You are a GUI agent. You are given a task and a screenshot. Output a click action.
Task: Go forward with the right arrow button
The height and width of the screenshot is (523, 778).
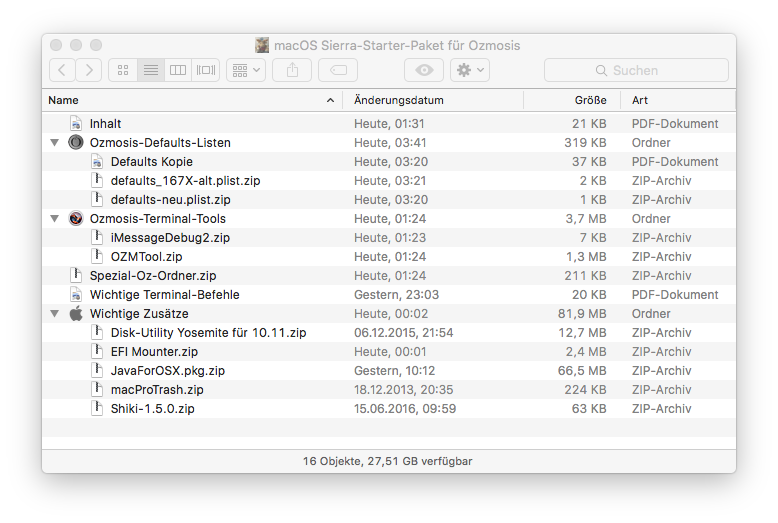coord(89,70)
